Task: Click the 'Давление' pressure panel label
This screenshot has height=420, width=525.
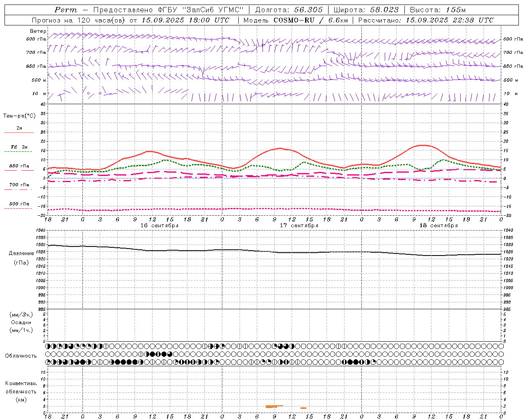Action: coord(21,253)
